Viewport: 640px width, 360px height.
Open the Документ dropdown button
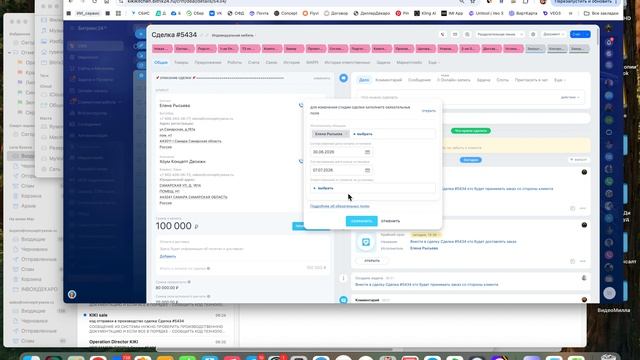(x=553, y=35)
